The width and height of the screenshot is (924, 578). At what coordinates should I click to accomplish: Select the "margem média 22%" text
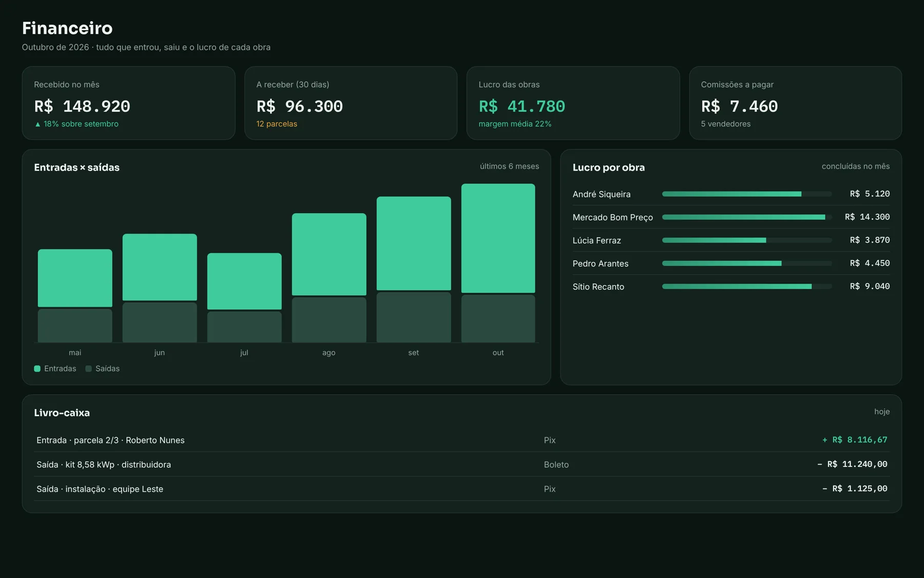click(515, 124)
